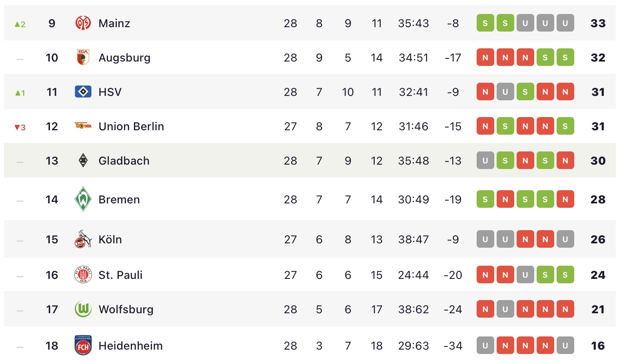
Task: Click the Mainz club crest
Action: 83,23
